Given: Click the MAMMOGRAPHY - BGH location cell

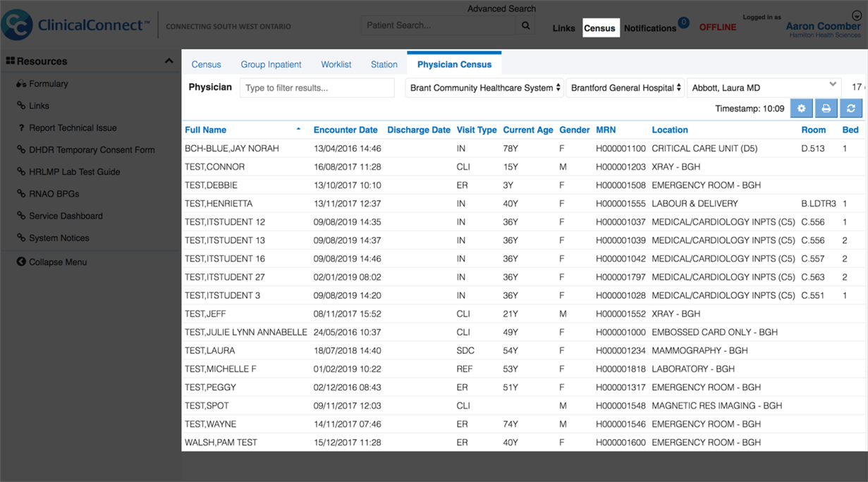Looking at the screenshot, I should point(699,350).
